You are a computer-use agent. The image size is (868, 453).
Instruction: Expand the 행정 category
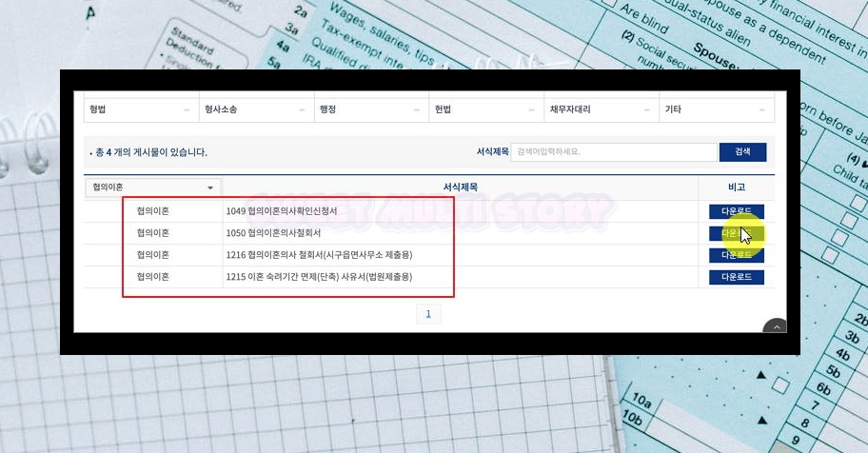tap(371, 109)
